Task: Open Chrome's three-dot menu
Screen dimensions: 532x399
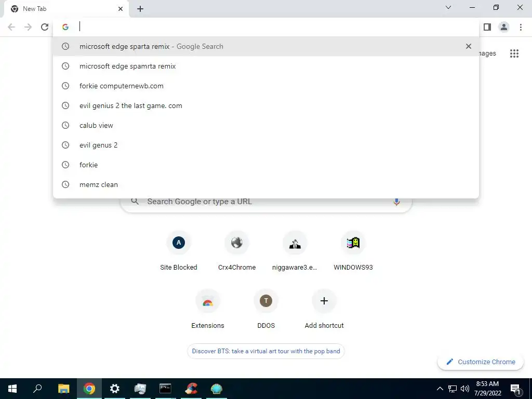Action: coord(521,27)
